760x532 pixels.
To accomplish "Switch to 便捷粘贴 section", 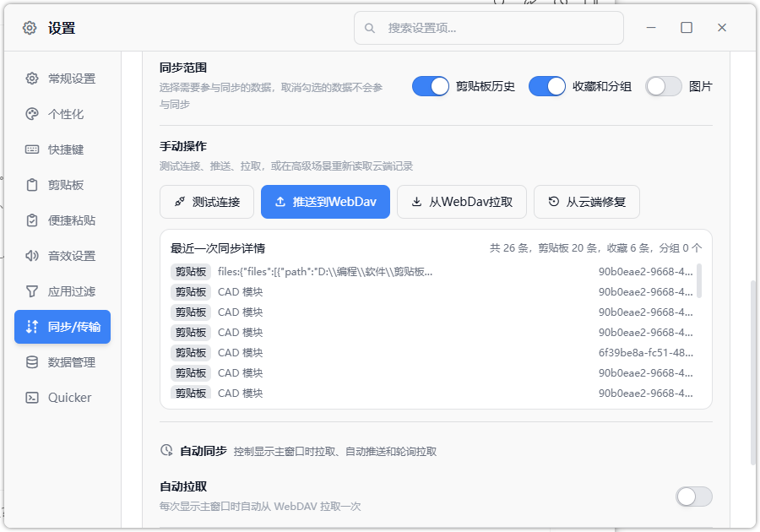I will 62,220.
